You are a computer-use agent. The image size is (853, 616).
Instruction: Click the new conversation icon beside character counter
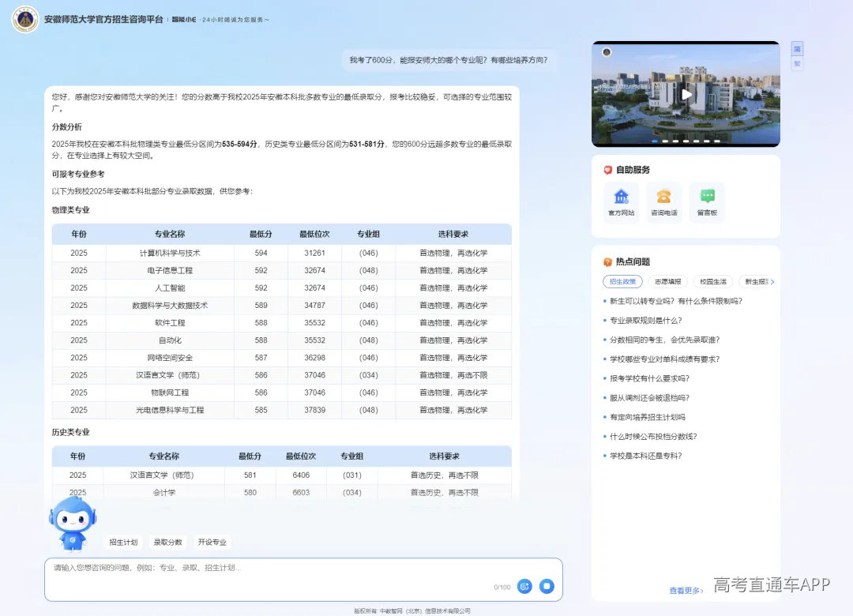pos(524,586)
